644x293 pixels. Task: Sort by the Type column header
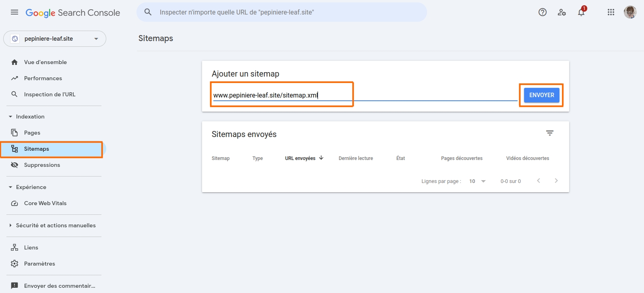click(258, 158)
